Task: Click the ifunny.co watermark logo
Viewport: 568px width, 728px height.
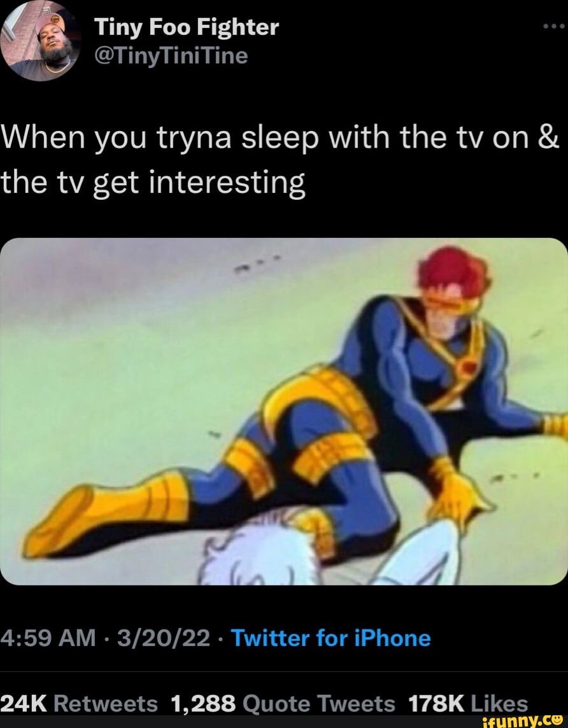Action: click(523, 721)
